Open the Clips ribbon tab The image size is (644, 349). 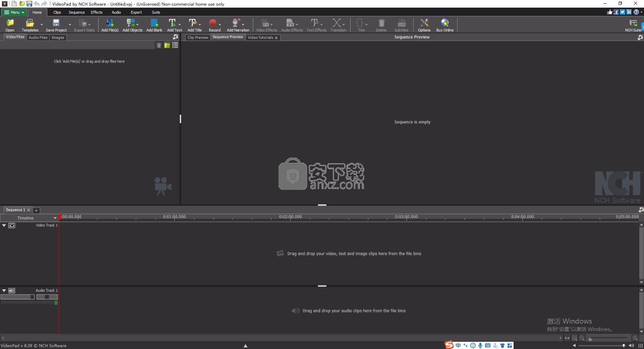coord(57,12)
